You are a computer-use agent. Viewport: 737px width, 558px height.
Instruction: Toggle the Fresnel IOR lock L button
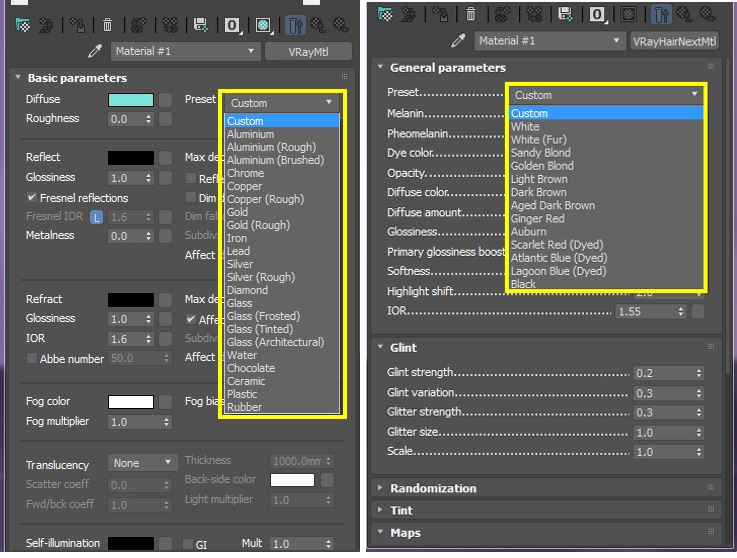click(96, 217)
